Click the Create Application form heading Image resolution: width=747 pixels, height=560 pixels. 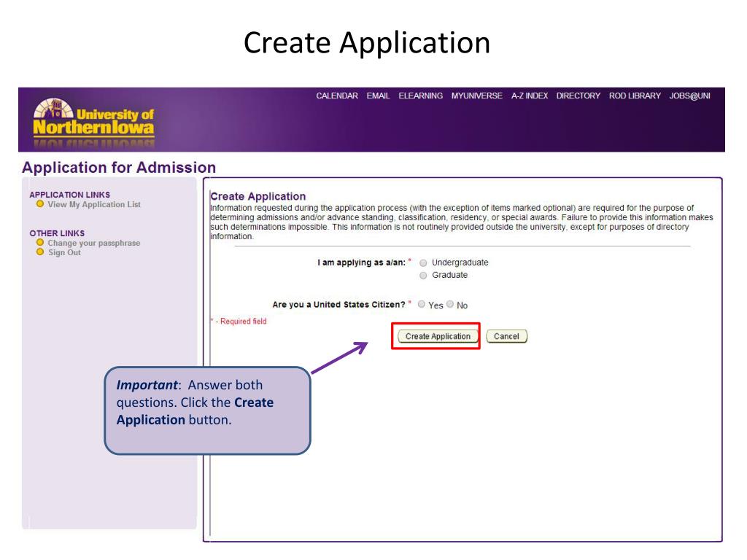[258, 196]
